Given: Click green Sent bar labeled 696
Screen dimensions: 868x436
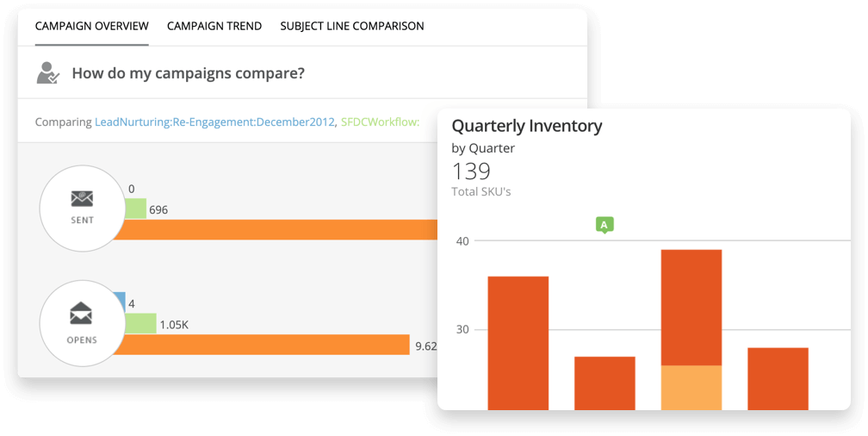Looking at the screenshot, I should point(135,209).
